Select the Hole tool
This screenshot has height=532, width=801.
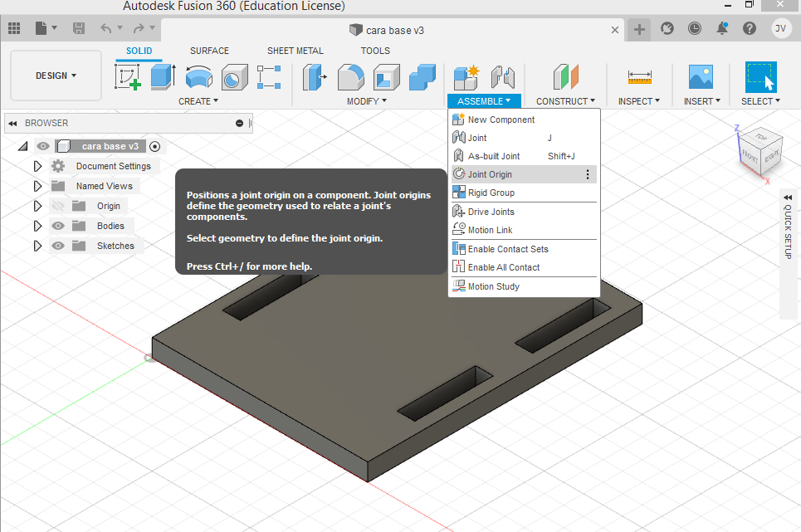pos(234,77)
